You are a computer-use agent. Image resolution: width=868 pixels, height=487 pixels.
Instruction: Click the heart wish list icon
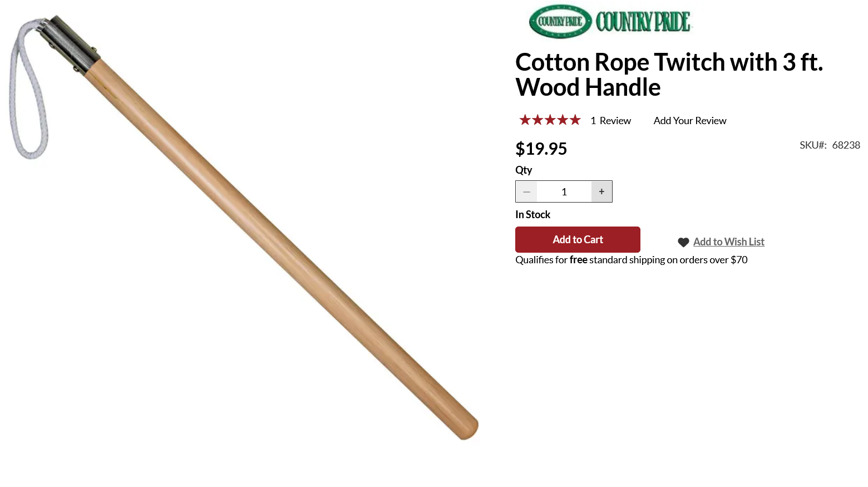pos(683,242)
